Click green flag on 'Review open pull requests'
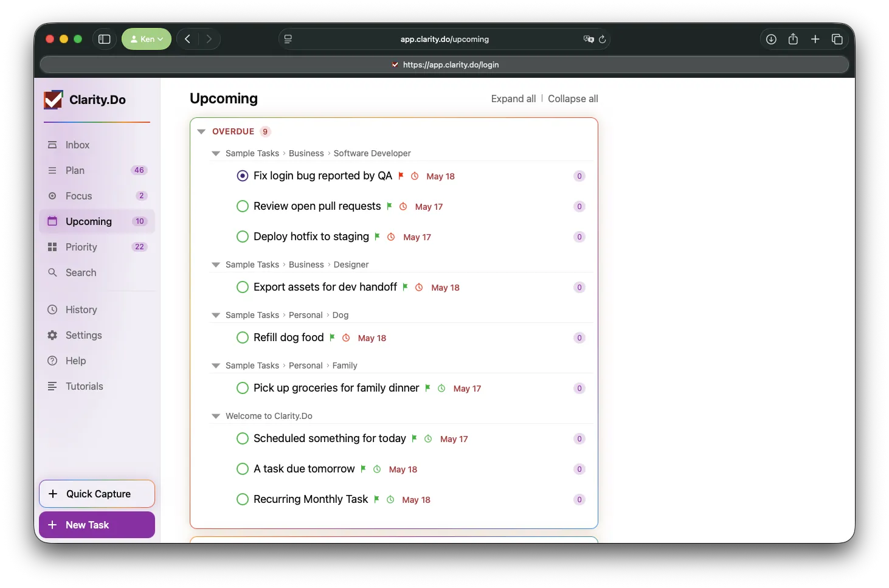 point(389,206)
